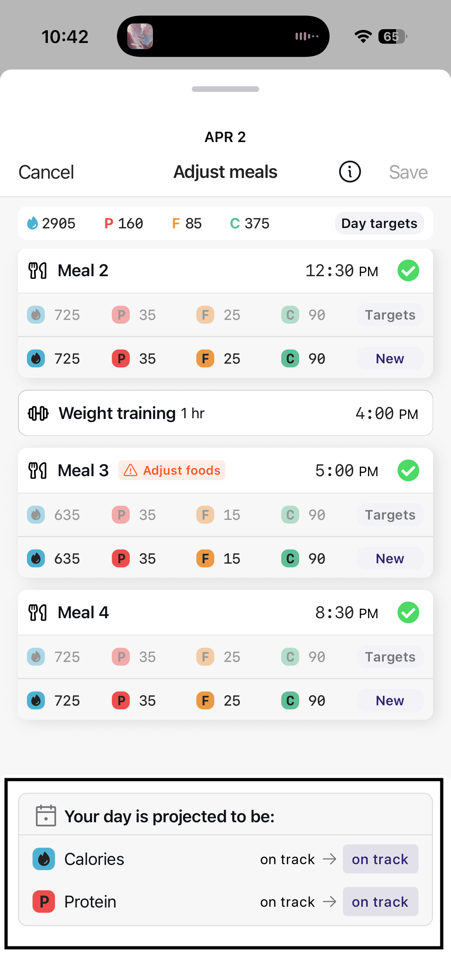Screen dimensions: 451x980
Task: Tap the Weight training dumbbell icon
Action: (x=39, y=413)
